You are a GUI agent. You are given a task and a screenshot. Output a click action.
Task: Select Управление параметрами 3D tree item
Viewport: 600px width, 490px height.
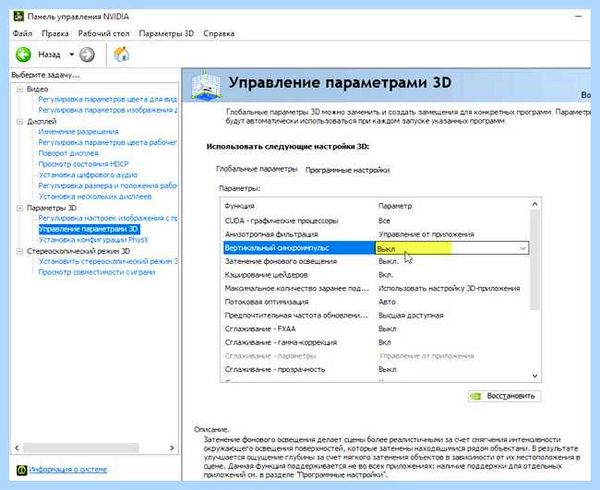coord(89,229)
